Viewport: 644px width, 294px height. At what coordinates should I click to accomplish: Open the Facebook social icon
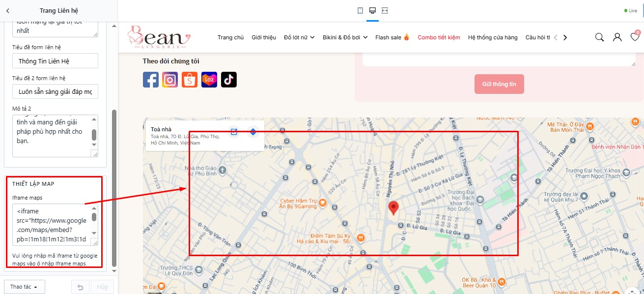(x=151, y=80)
